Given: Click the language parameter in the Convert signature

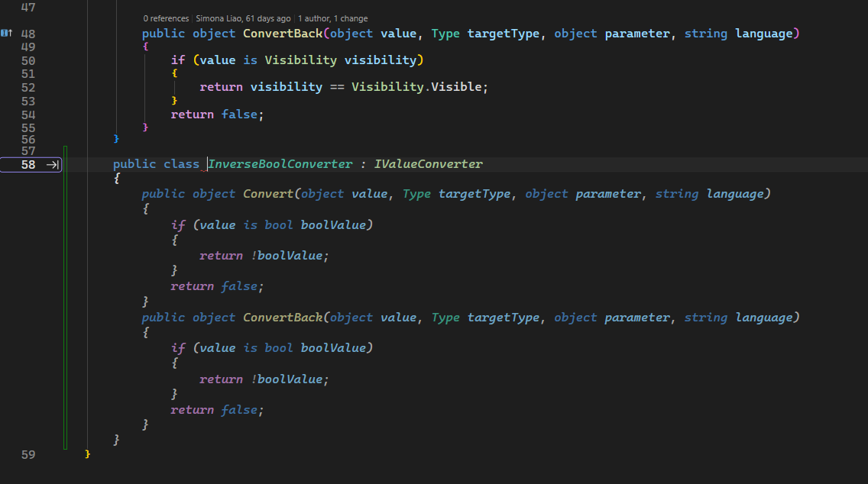Looking at the screenshot, I should [735, 193].
